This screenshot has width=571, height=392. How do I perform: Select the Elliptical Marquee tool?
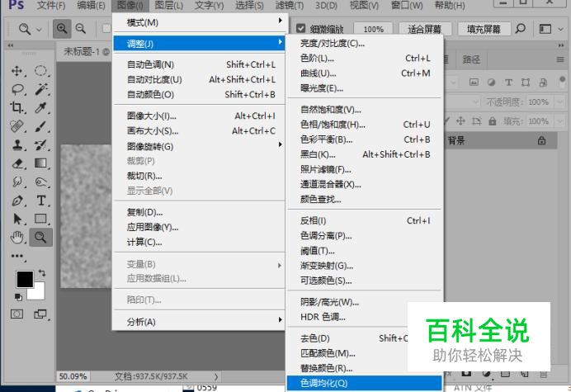40,70
